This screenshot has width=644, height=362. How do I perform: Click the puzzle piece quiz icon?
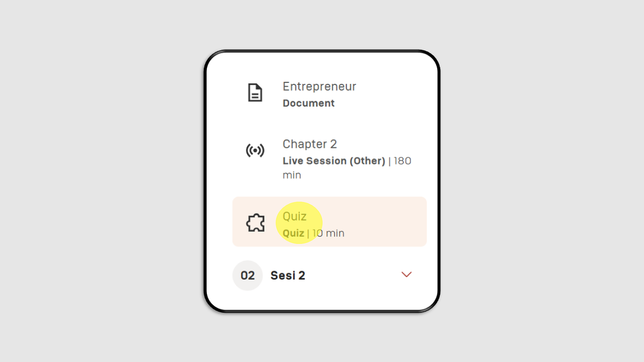256,223
